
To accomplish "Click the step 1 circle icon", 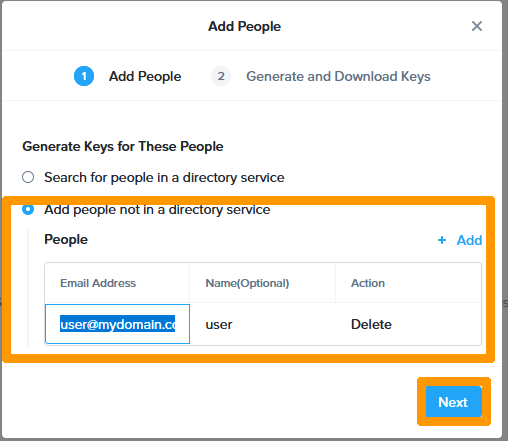I will [84, 76].
